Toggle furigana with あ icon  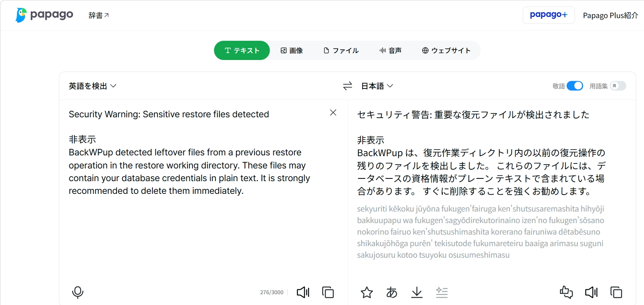click(x=392, y=293)
